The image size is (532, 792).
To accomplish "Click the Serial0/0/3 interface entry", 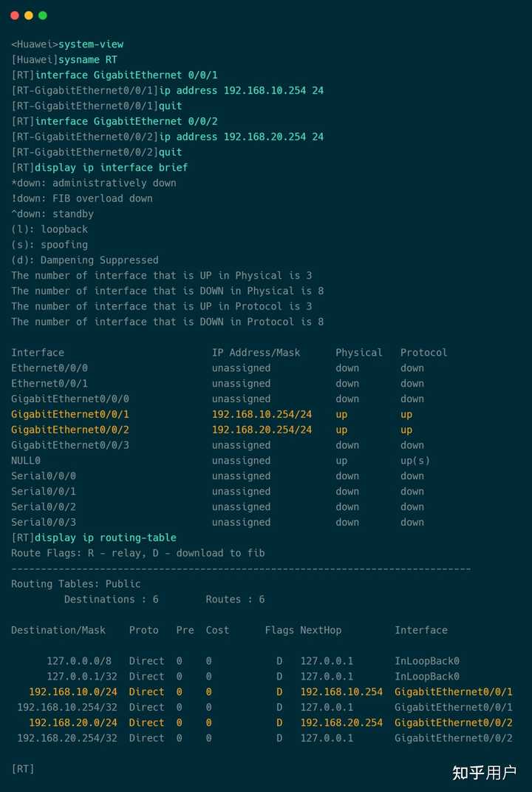I will pyautogui.click(x=43, y=523).
